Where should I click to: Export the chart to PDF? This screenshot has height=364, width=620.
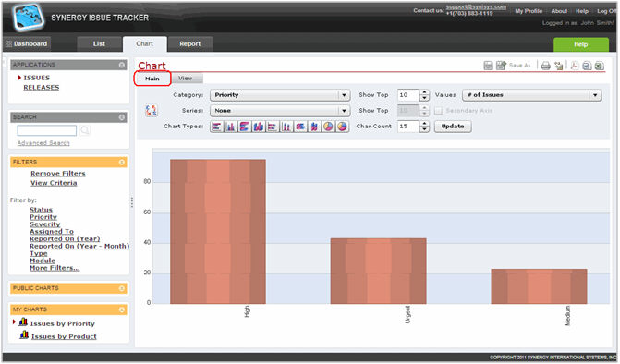pyautogui.click(x=575, y=66)
